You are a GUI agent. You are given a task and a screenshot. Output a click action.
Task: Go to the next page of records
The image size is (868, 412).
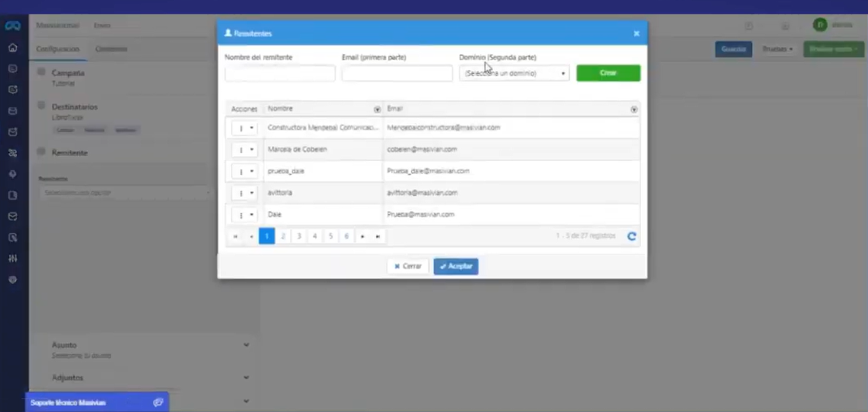[362, 236]
